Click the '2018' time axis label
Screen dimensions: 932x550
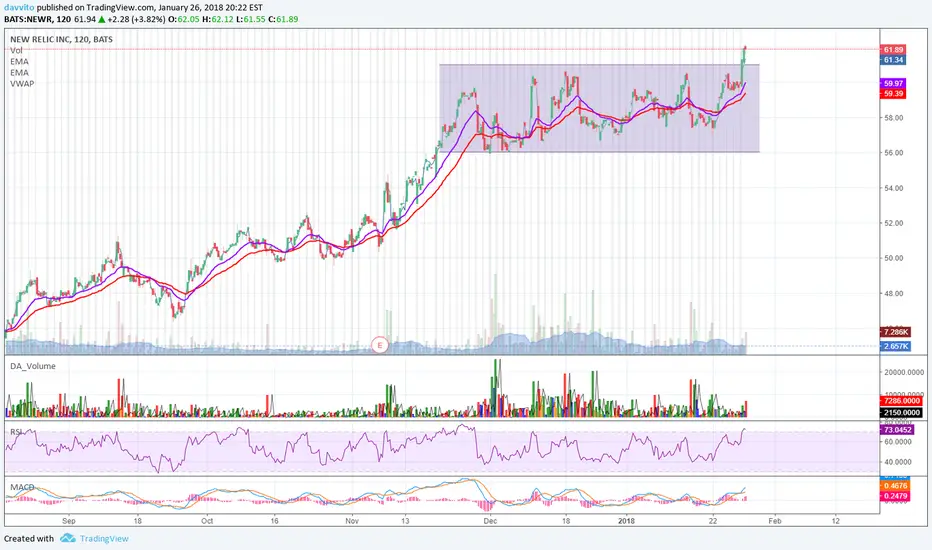tap(626, 521)
